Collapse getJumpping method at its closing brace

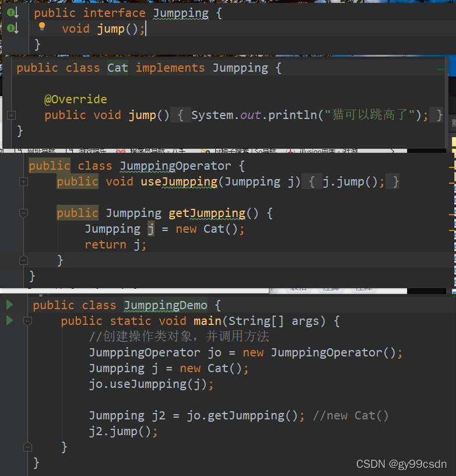tap(23, 261)
